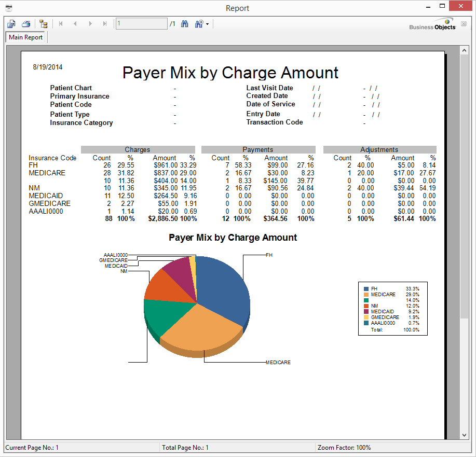476x457 pixels.
Task: Go to first page navigation icon
Action: pos(60,24)
